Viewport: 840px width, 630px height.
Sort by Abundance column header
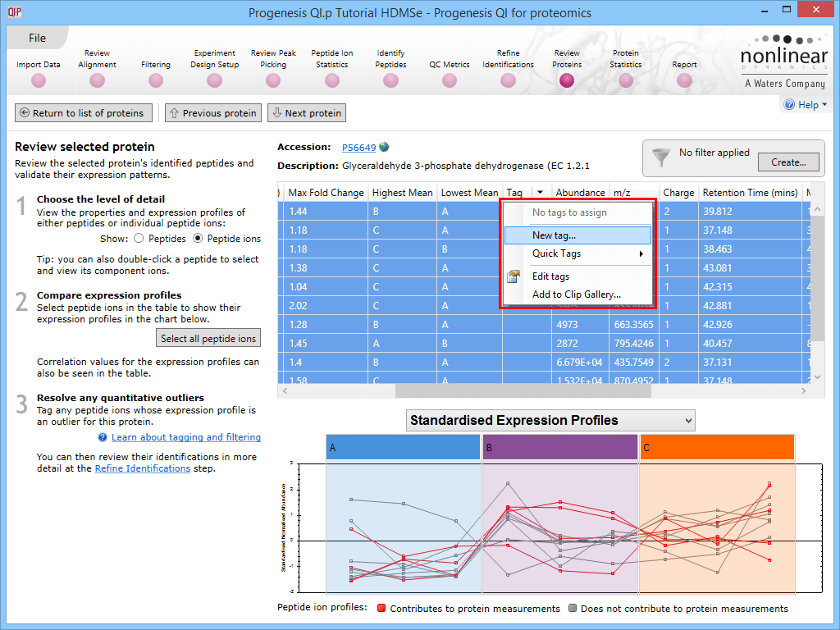coord(580,192)
